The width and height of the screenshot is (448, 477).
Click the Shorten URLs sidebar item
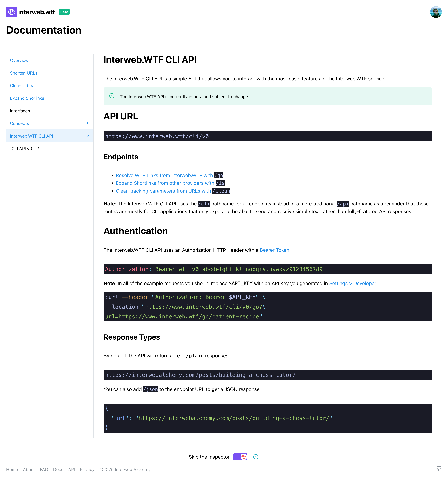click(24, 73)
